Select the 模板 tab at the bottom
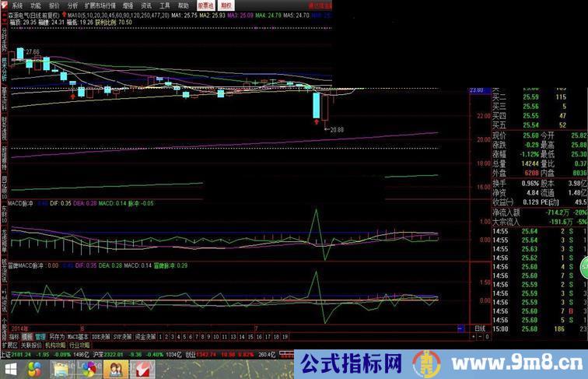Viewport: 588px width, 379px height. (26, 337)
